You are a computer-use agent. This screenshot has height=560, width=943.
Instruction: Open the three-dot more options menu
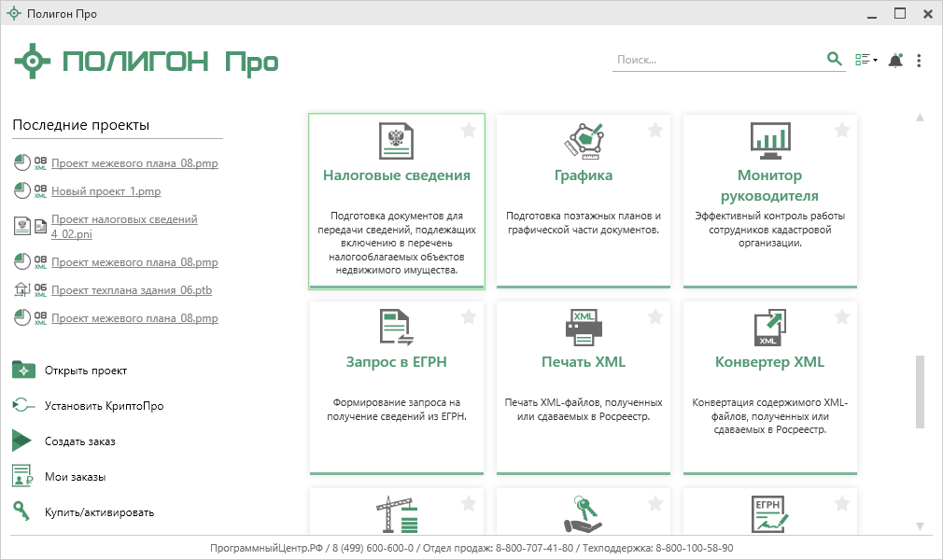(919, 61)
